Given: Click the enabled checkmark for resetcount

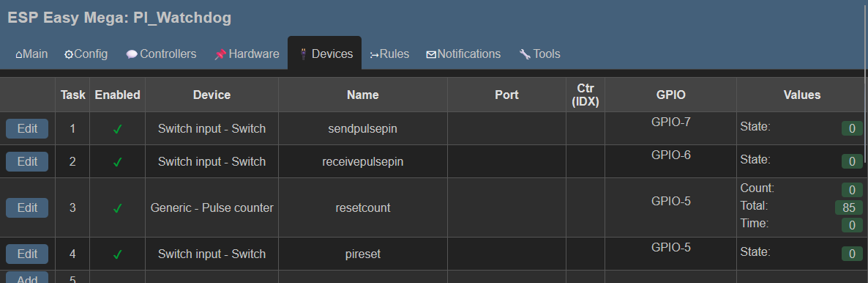Looking at the screenshot, I should pos(117,208).
